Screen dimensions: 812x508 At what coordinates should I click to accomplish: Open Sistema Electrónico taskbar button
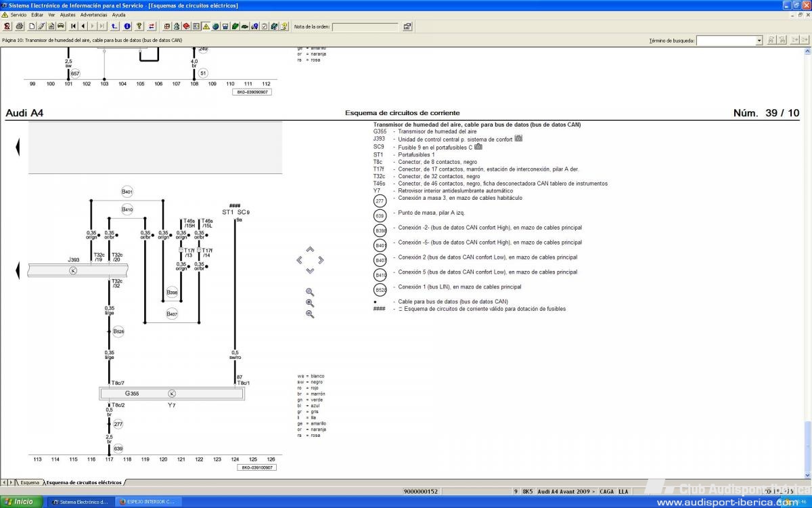click(x=80, y=502)
